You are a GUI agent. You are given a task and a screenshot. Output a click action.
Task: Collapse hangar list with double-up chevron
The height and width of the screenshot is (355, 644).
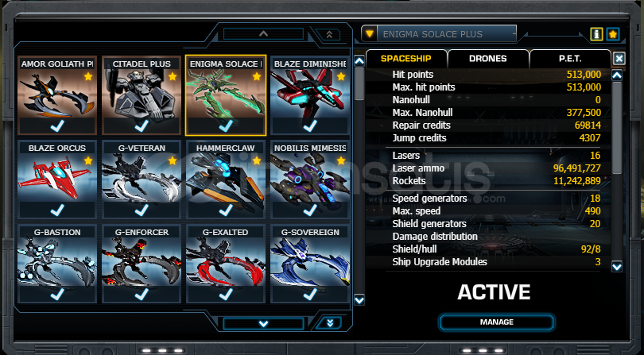pos(329,34)
